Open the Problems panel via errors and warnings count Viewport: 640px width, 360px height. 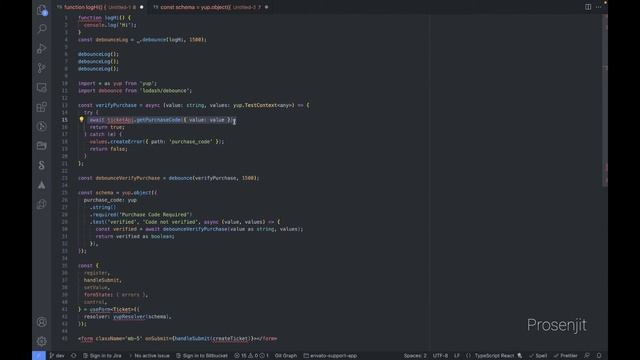click(x=251, y=356)
